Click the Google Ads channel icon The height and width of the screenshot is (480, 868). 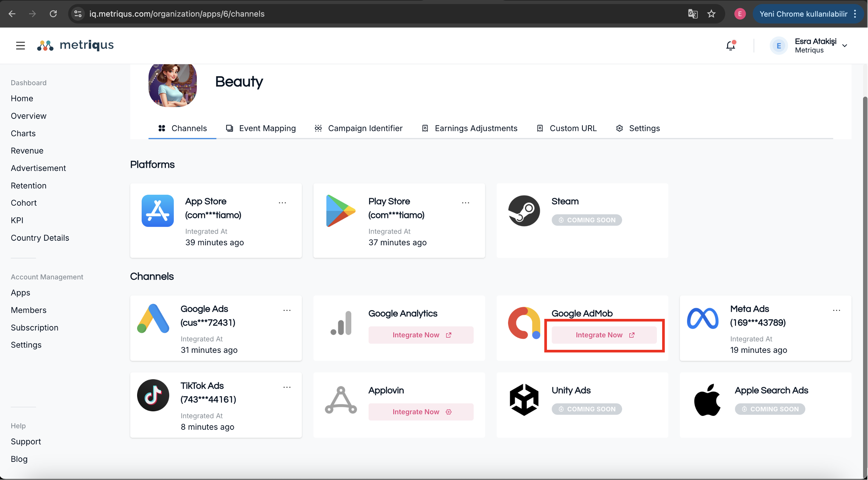(153, 318)
